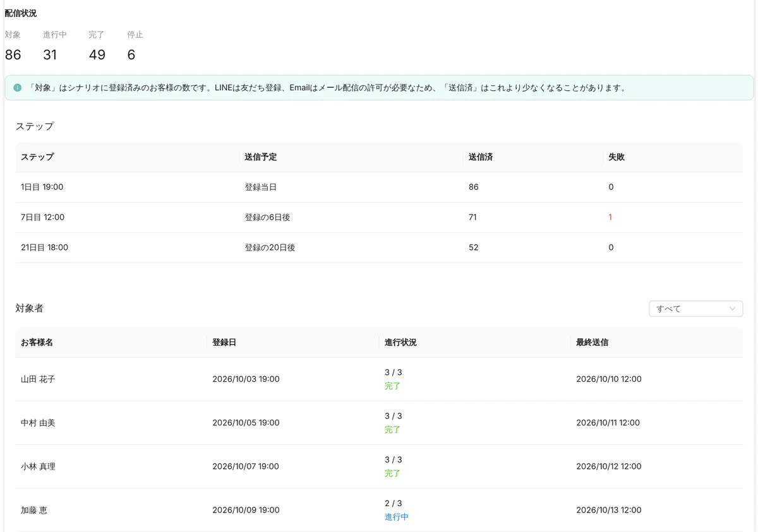Select customer 山田 花子
The width and height of the screenshot is (758, 532).
click(38, 379)
